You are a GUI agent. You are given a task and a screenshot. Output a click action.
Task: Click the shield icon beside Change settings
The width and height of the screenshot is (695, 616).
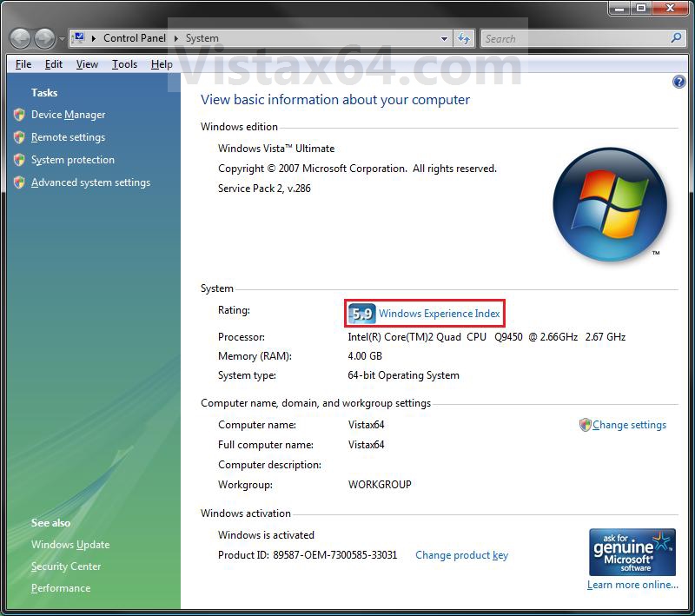(x=585, y=425)
